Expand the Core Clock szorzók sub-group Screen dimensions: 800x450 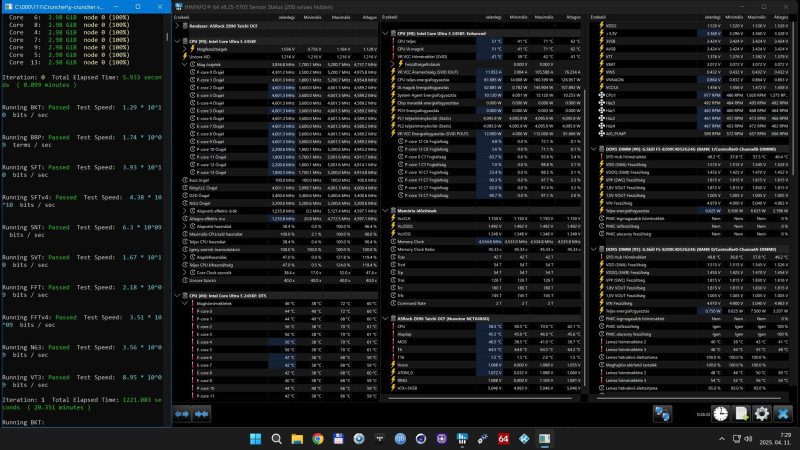pos(185,272)
